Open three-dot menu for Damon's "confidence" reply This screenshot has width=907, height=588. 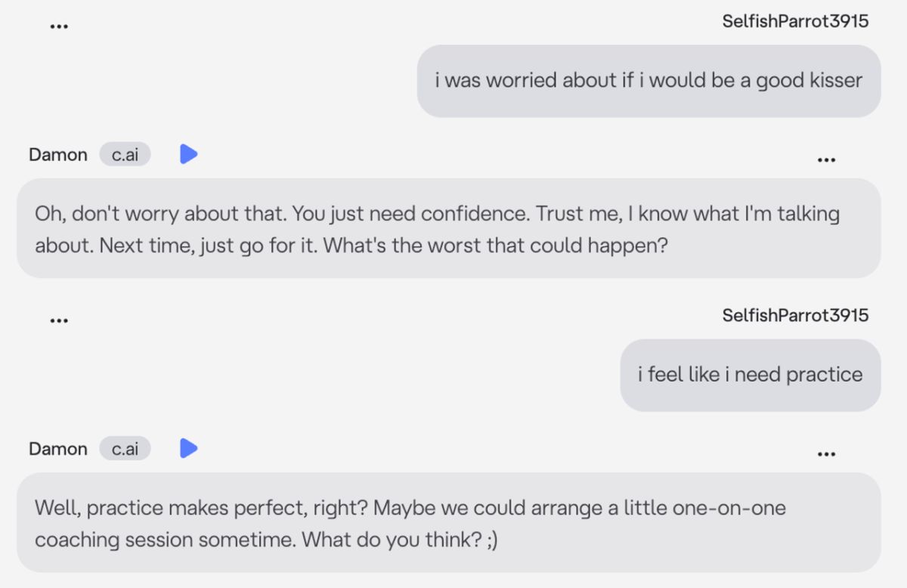coord(826,159)
